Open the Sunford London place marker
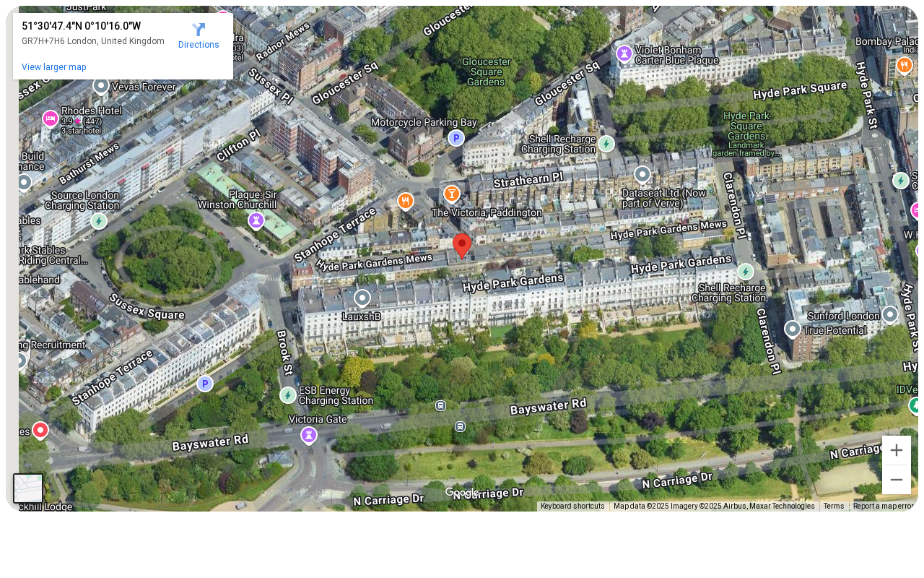 pos(890,314)
